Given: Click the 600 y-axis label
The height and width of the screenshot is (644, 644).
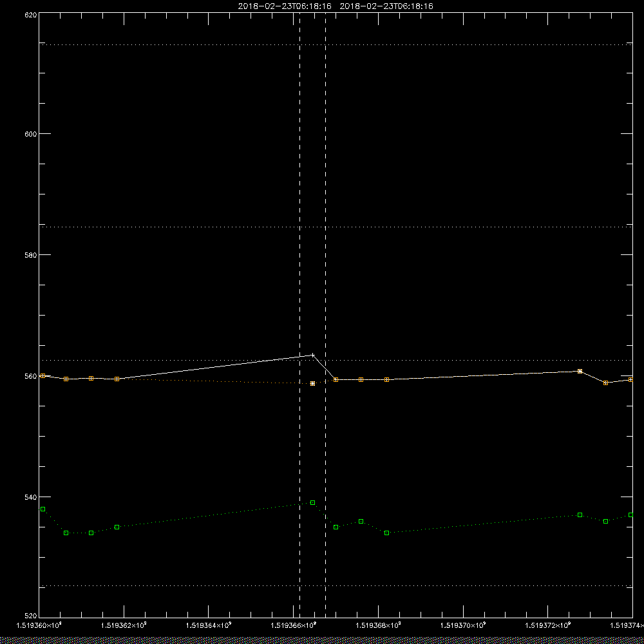Looking at the screenshot, I should coord(31,134).
